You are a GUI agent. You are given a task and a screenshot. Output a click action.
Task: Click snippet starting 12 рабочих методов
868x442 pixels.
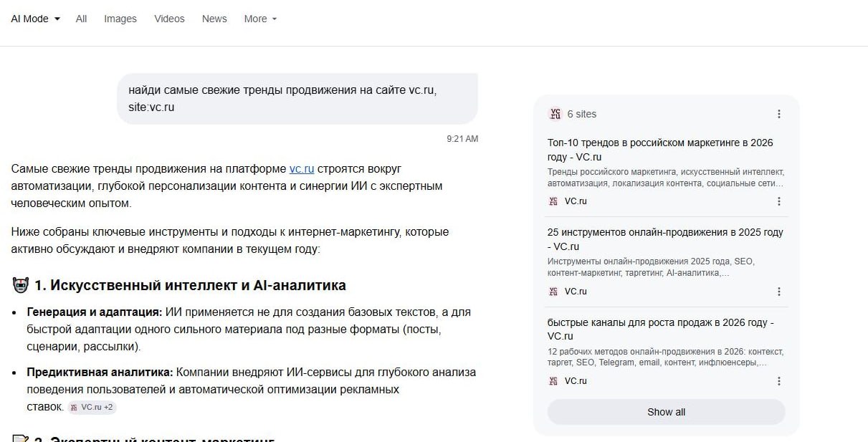point(665,357)
